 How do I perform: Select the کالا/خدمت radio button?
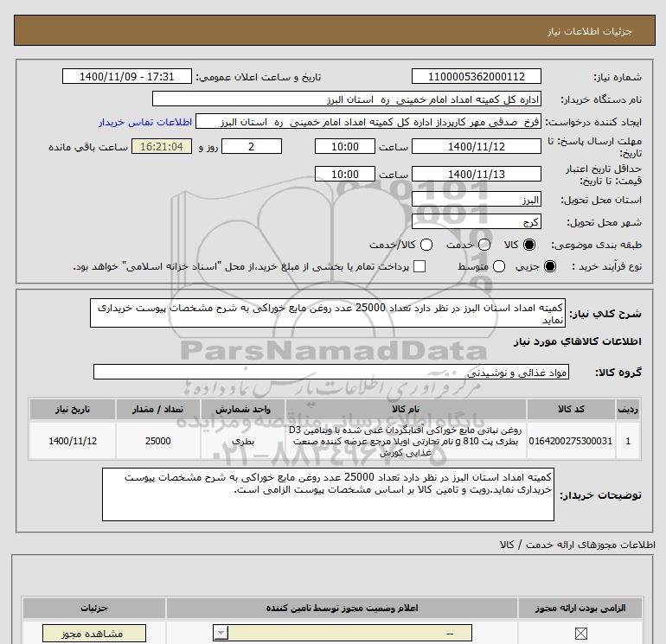tap(426, 245)
